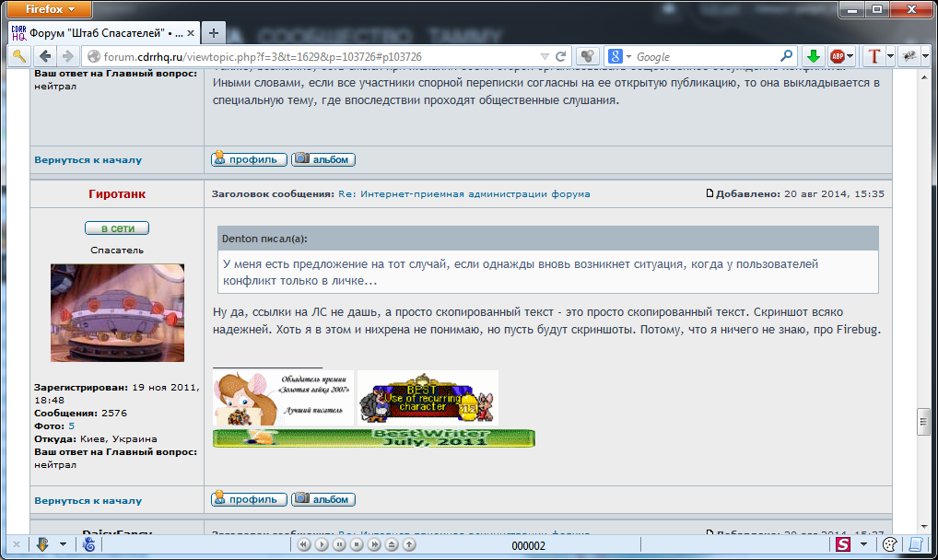Open the Firefox application menu
Image resolution: width=938 pixels, height=560 pixels.
point(50,9)
